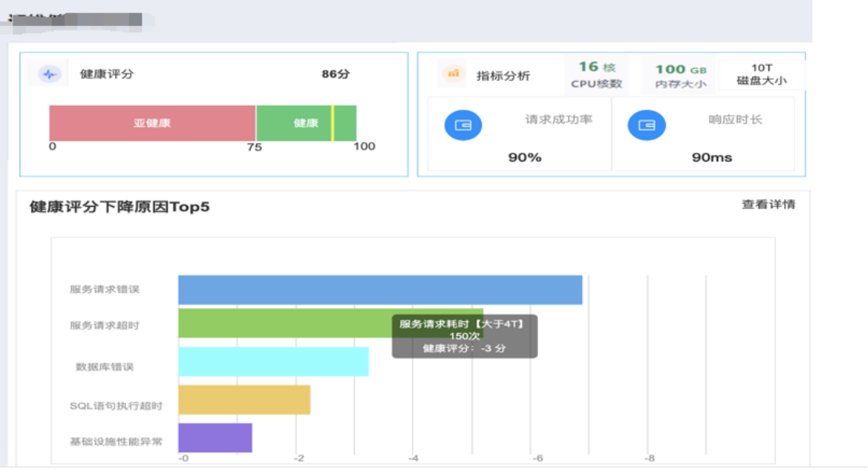Click the blue circle icon for 请求成功率

tap(463, 125)
